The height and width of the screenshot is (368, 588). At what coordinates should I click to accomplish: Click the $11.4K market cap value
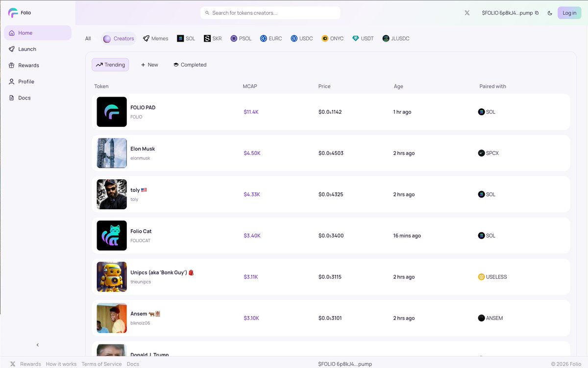pos(251,112)
